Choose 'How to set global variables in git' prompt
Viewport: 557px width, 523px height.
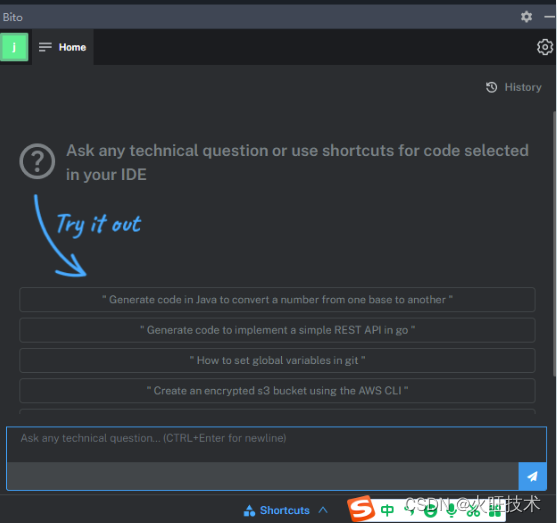pyautogui.click(x=277, y=360)
